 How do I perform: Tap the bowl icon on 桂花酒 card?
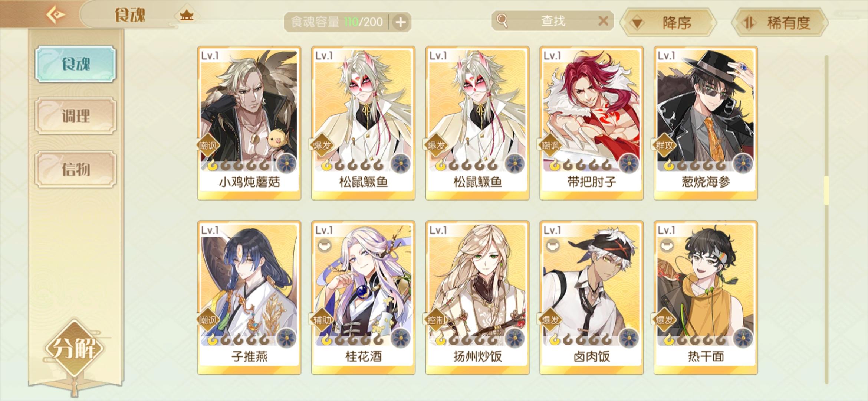click(324, 246)
